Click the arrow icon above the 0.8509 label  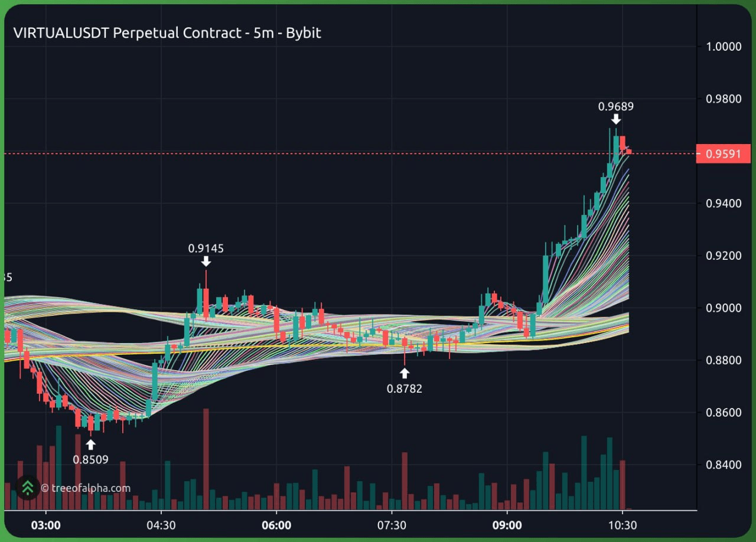point(91,445)
